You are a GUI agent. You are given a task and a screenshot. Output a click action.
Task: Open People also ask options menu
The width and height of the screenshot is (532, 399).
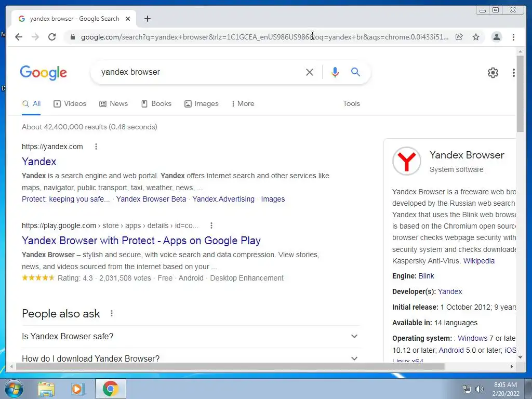(112, 313)
